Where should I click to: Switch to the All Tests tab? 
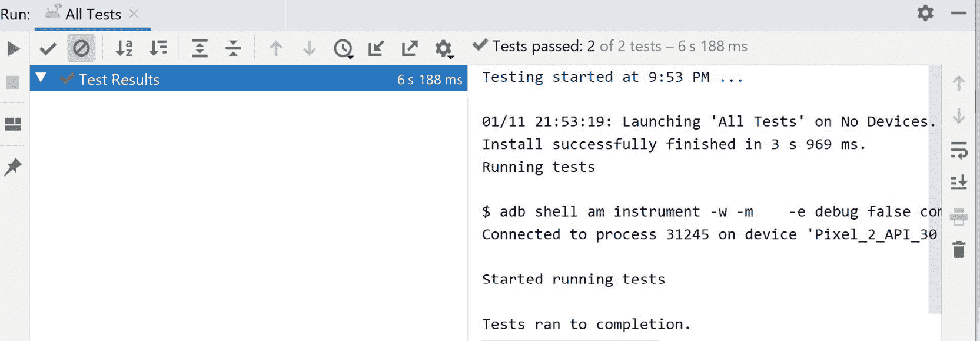(x=92, y=14)
